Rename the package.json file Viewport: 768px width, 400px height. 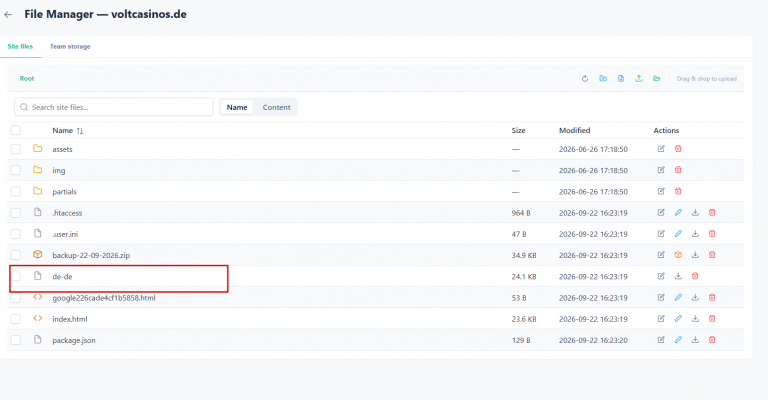point(661,340)
